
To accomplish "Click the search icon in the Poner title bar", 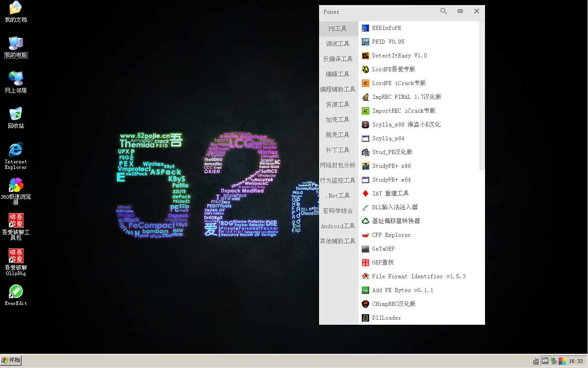I will coord(444,11).
